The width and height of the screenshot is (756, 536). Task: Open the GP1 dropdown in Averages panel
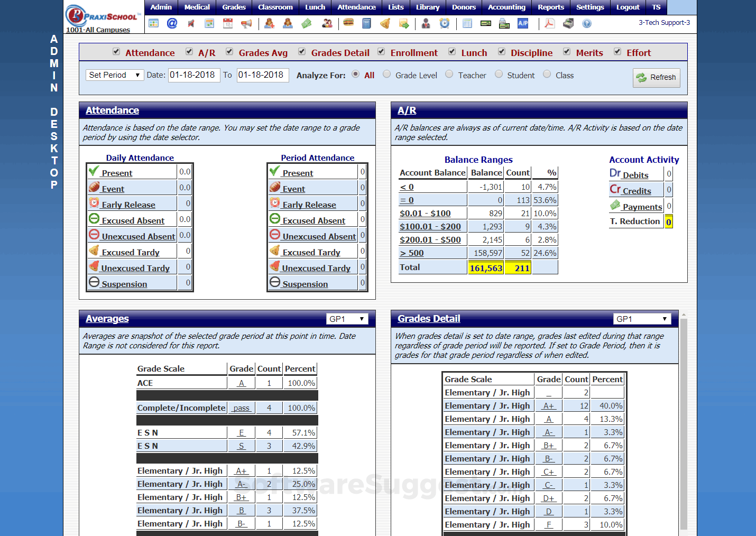(347, 319)
